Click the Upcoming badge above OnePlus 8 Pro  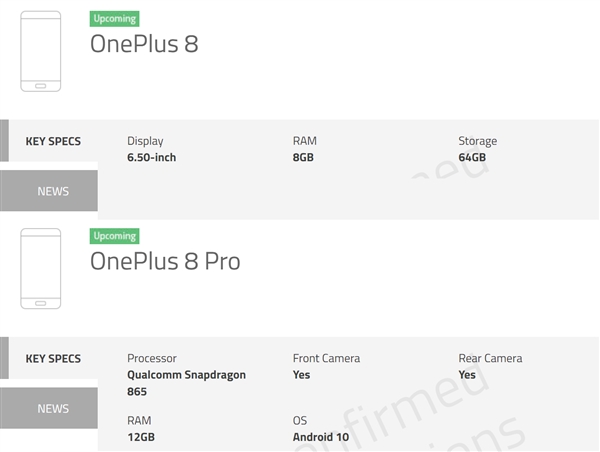(114, 236)
